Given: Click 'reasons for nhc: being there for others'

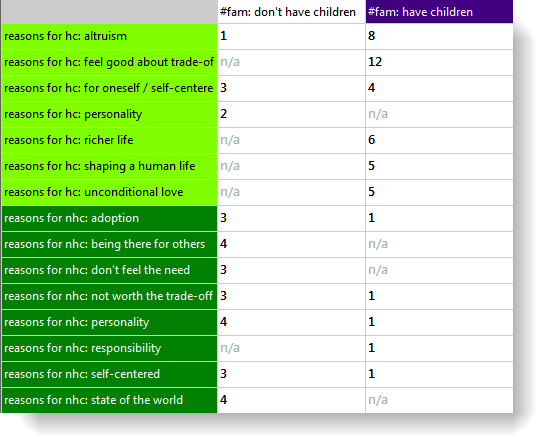Looking at the screenshot, I should click(110, 244).
